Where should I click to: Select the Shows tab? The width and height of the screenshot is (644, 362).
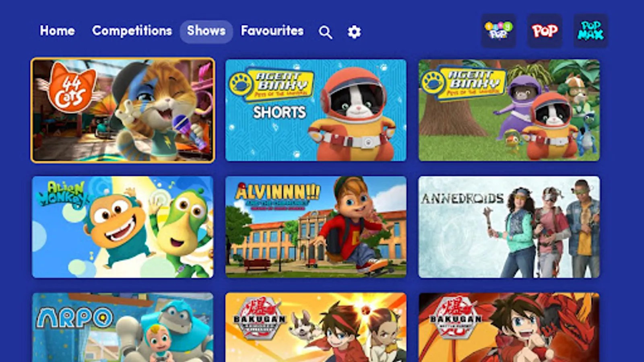206,31
